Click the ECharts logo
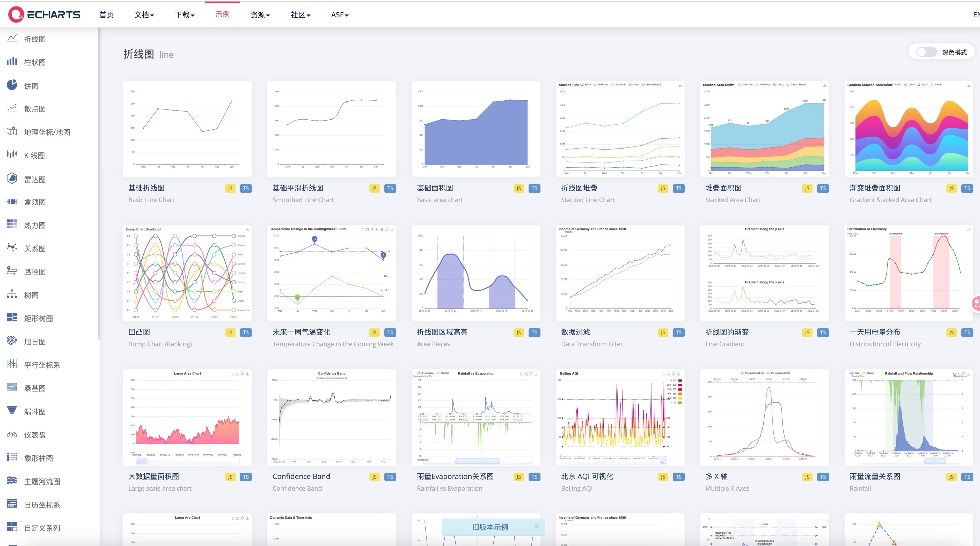 click(44, 14)
